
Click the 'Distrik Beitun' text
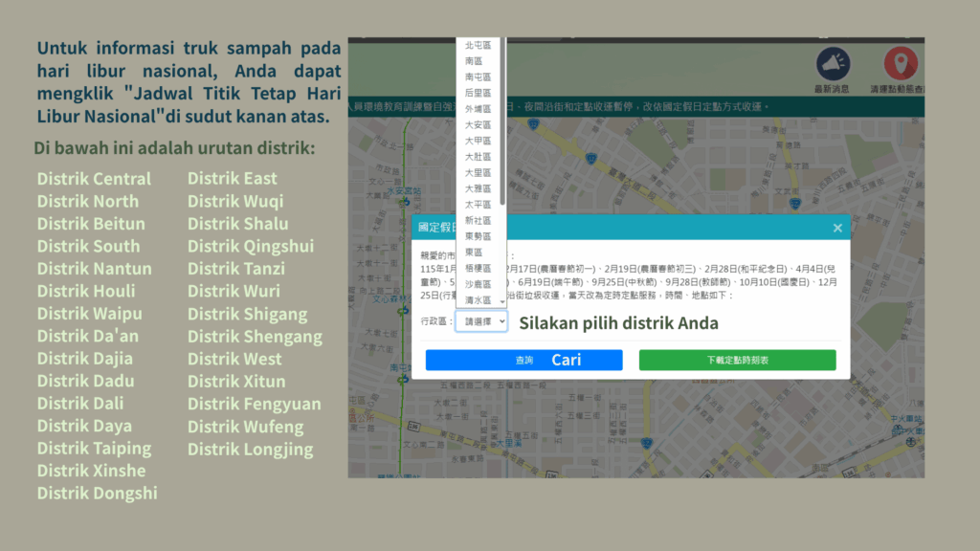click(91, 224)
